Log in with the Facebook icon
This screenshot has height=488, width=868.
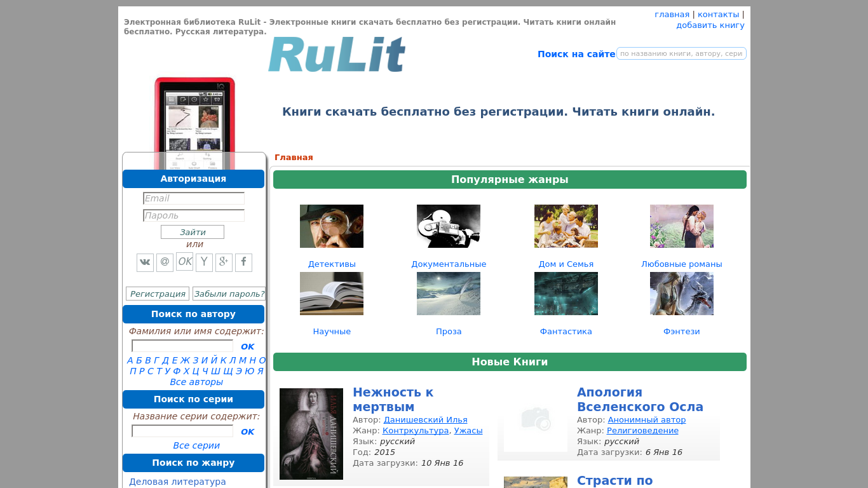[243, 262]
